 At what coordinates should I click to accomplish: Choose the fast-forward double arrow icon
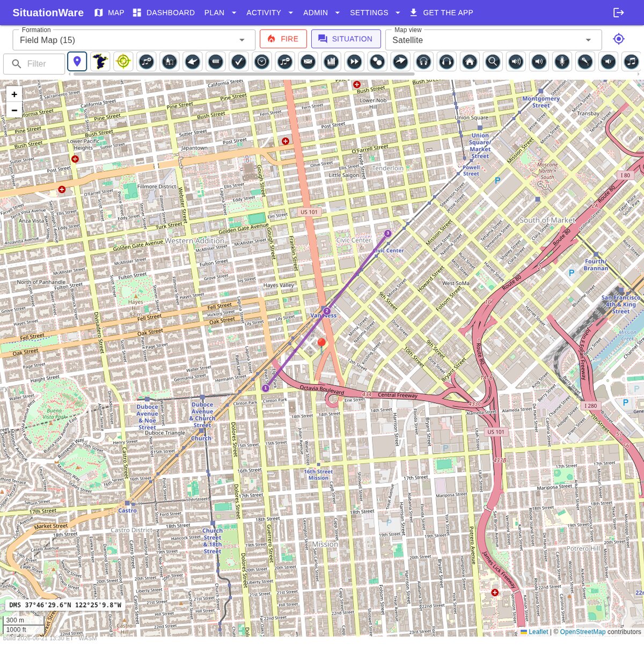coord(354,62)
